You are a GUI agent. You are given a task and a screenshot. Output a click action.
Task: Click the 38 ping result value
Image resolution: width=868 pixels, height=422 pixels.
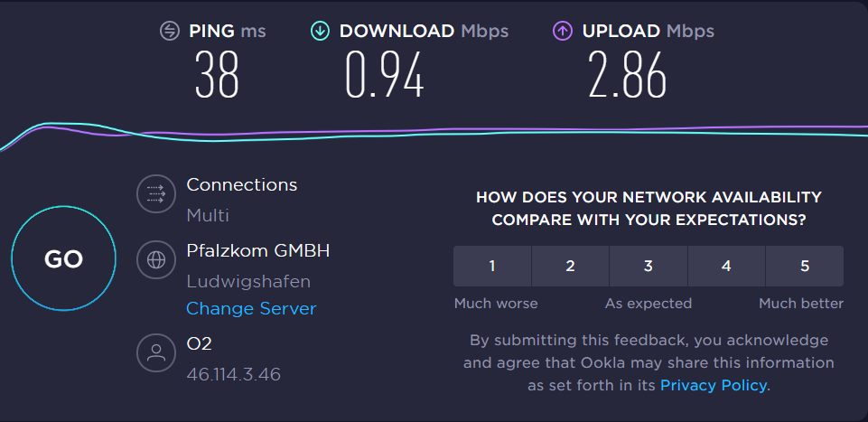coord(217,75)
